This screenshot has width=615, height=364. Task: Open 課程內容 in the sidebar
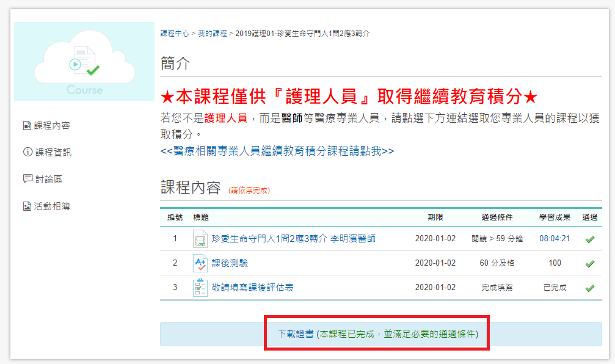click(x=52, y=126)
